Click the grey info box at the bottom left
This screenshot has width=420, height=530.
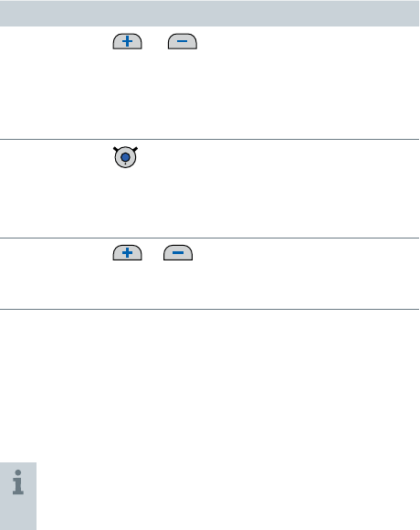[x=18, y=496]
